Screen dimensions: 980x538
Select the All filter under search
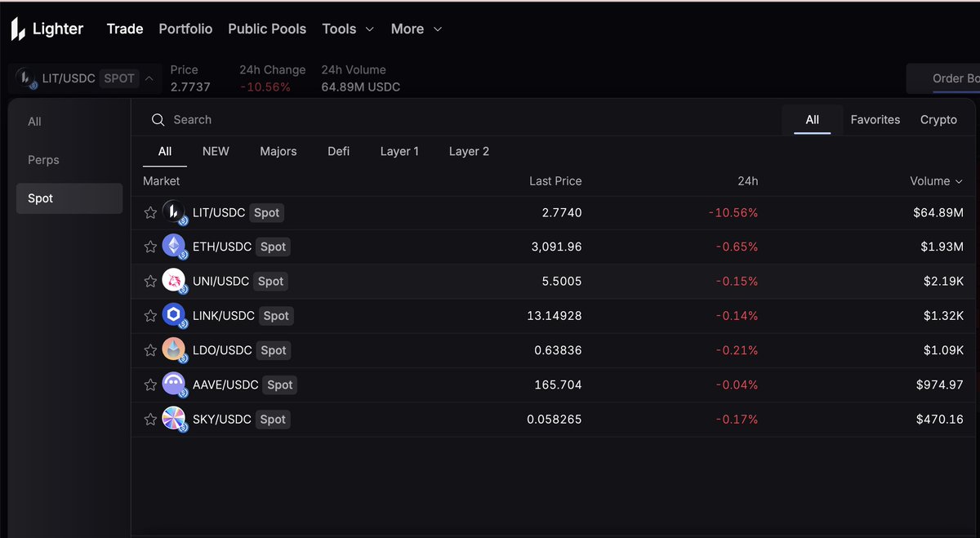click(x=165, y=151)
